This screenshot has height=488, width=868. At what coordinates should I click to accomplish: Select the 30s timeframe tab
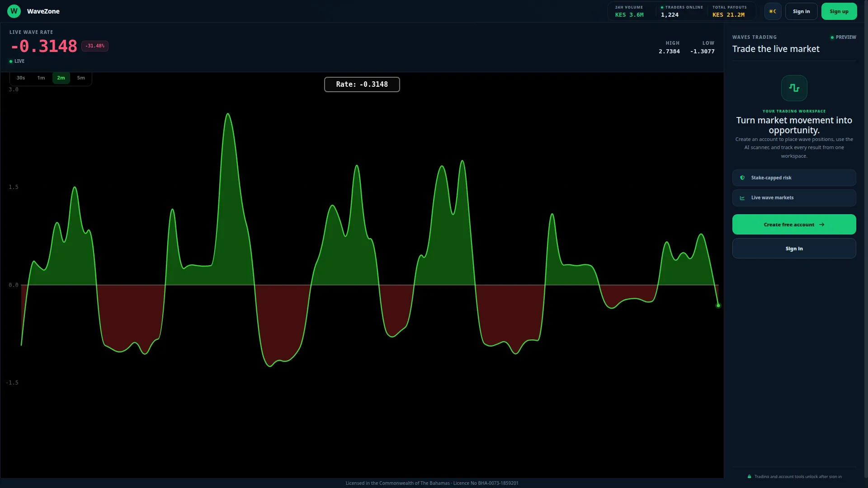[21, 78]
